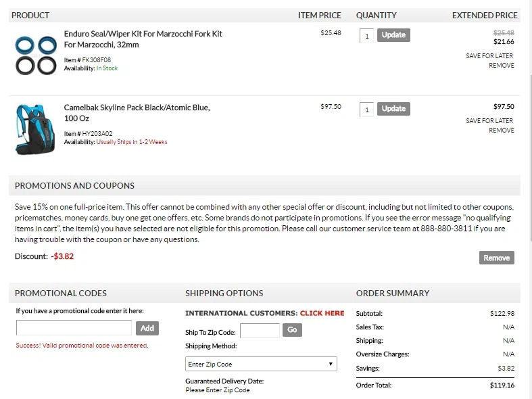Select the -$3.82 discount amount
The width and height of the screenshot is (532, 399).
click(x=62, y=256)
